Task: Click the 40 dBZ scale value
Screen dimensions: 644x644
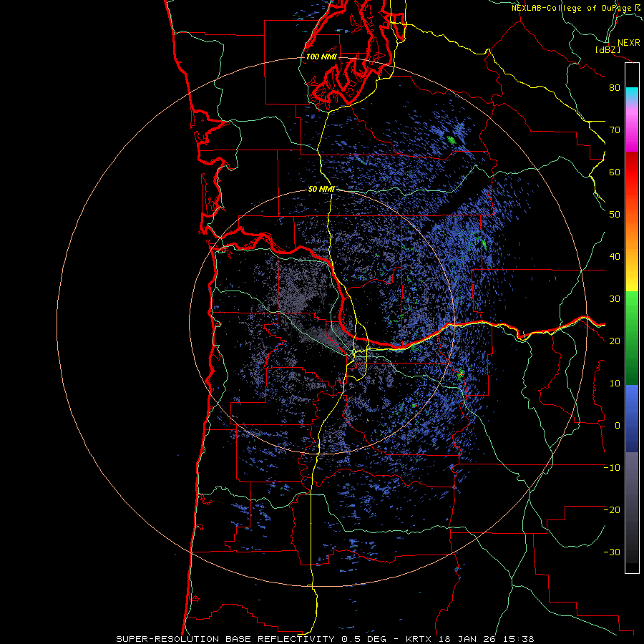Action: [x=615, y=257]
